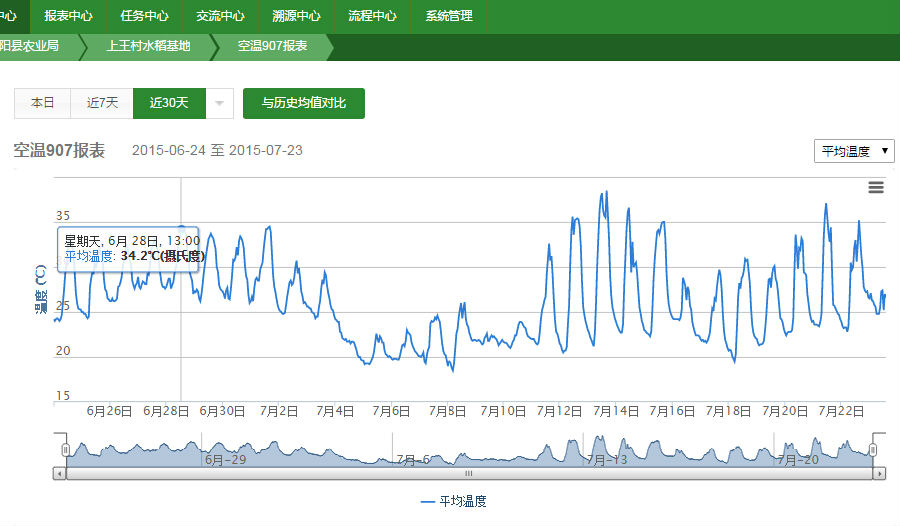Open the 交流中心 menu item
This screenshot has width=900, height=526.
220,16
